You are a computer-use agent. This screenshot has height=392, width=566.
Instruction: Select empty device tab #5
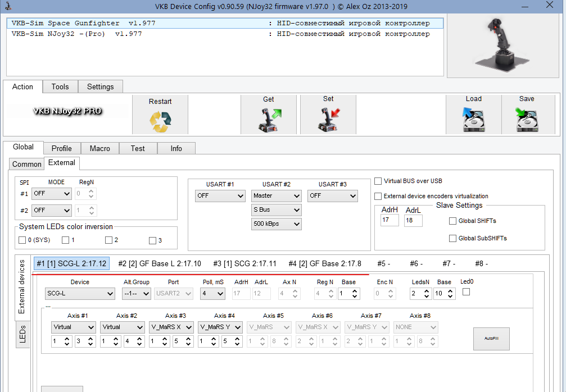384,263
